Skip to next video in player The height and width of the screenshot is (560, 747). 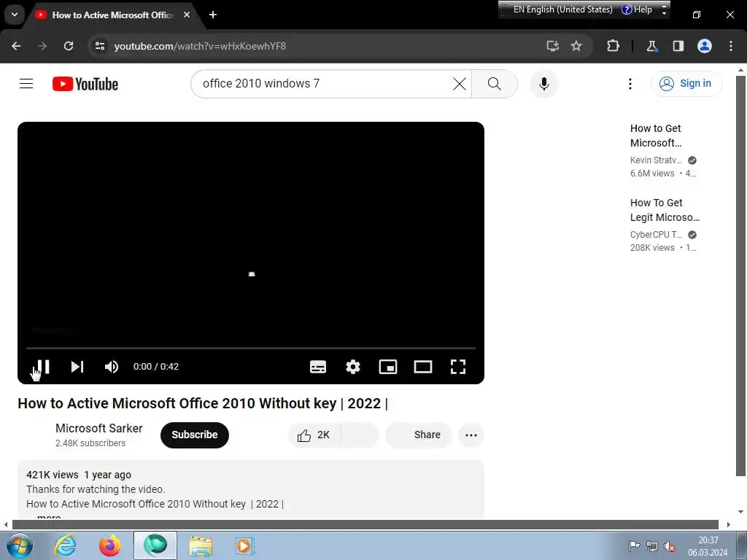(77, 367)
